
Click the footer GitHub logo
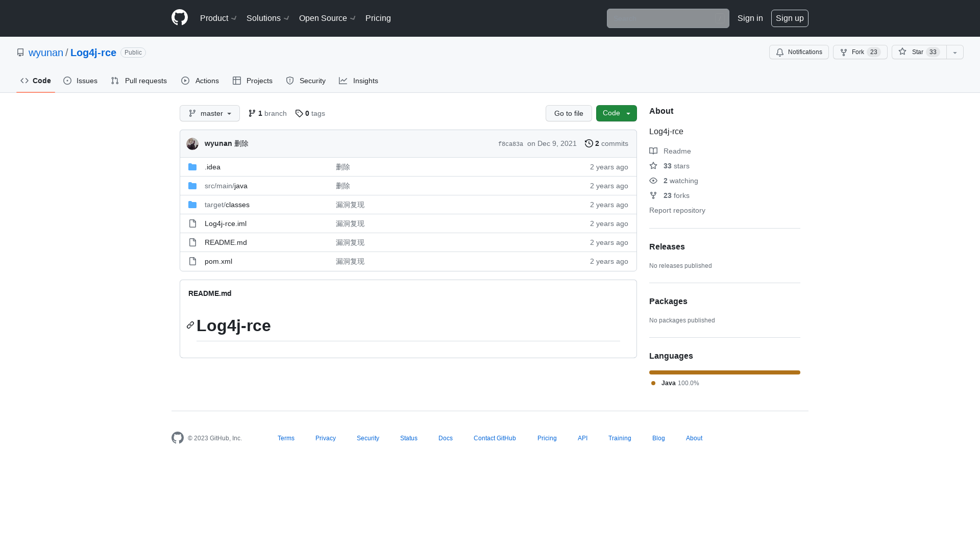[x=178, y=438]
